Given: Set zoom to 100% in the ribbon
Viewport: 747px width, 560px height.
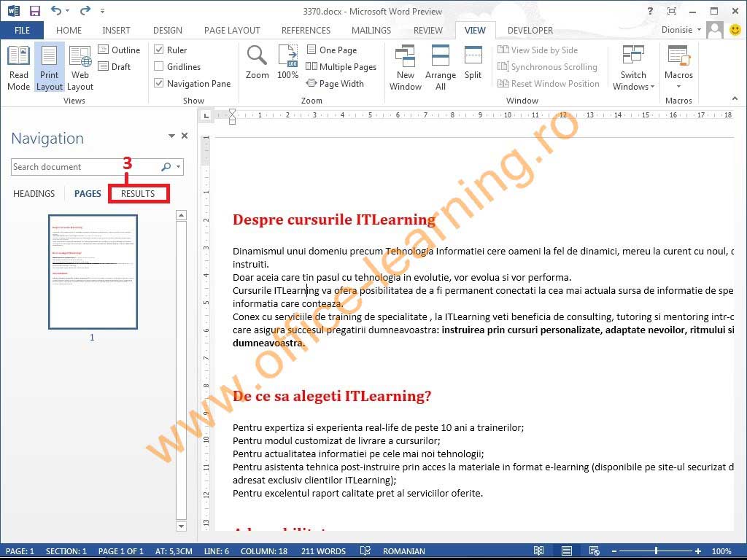Looking at the screenshot, I should tap(287, 63).
